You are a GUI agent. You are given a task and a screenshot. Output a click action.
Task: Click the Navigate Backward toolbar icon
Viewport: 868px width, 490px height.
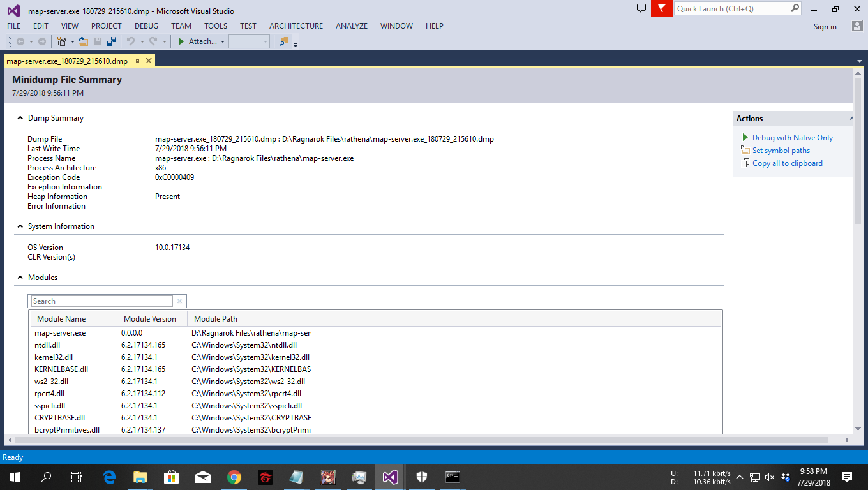pos(22,41)
